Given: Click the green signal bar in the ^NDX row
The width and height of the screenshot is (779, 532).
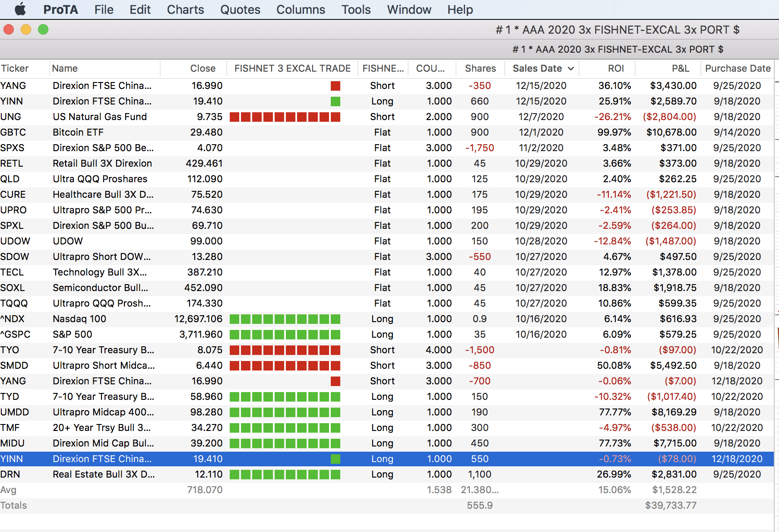Looking at the screenshot, I should click(x=285, y=319).
